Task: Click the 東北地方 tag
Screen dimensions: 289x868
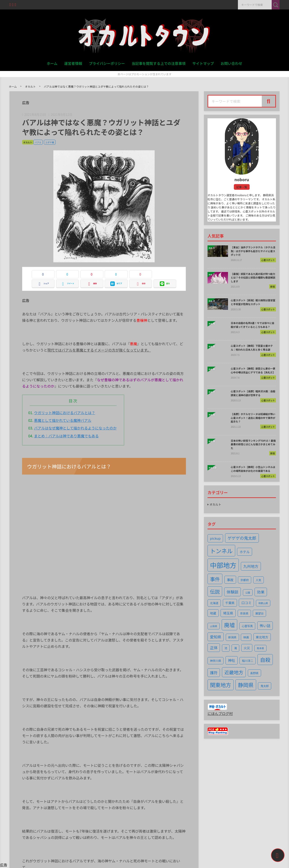Action: point(262,637)
